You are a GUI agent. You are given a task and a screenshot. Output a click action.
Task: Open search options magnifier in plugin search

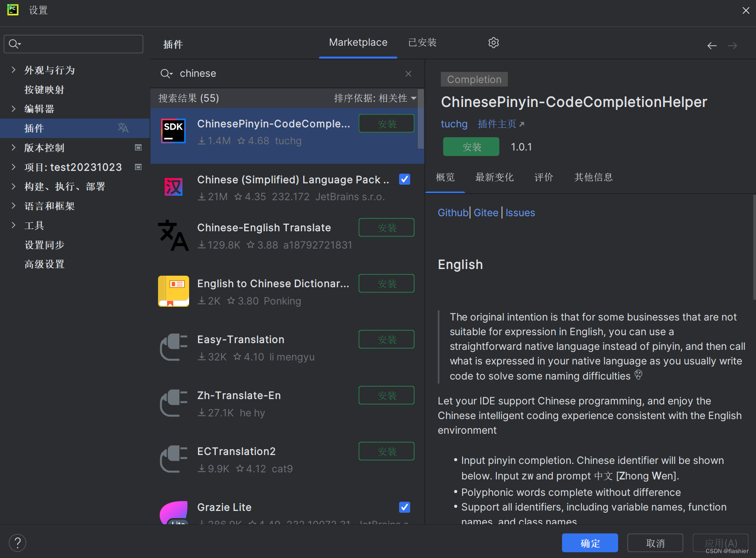tap(166, 74)
